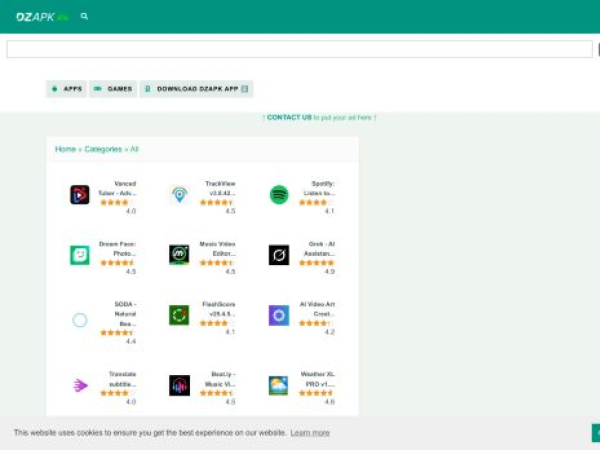Switch to the Games menu tab
This screenshot has width=600, height=450.
click(x=113, y=89)
